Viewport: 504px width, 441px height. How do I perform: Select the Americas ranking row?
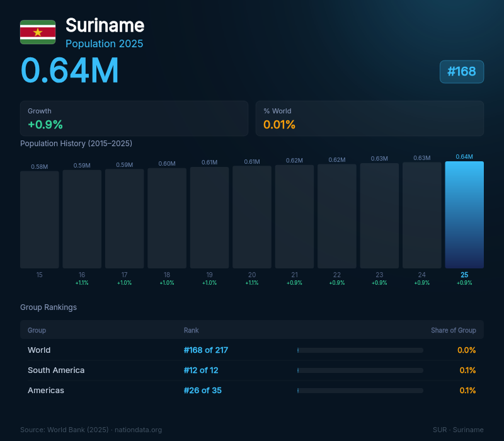point(252,390)
